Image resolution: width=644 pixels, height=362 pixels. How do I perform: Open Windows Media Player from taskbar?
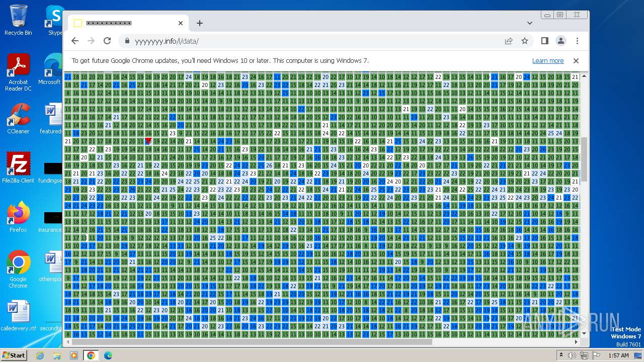[74, 355]
